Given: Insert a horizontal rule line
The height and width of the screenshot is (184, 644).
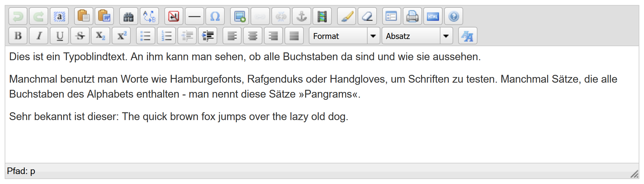Looking at the screenshot, I should [195, 16].
